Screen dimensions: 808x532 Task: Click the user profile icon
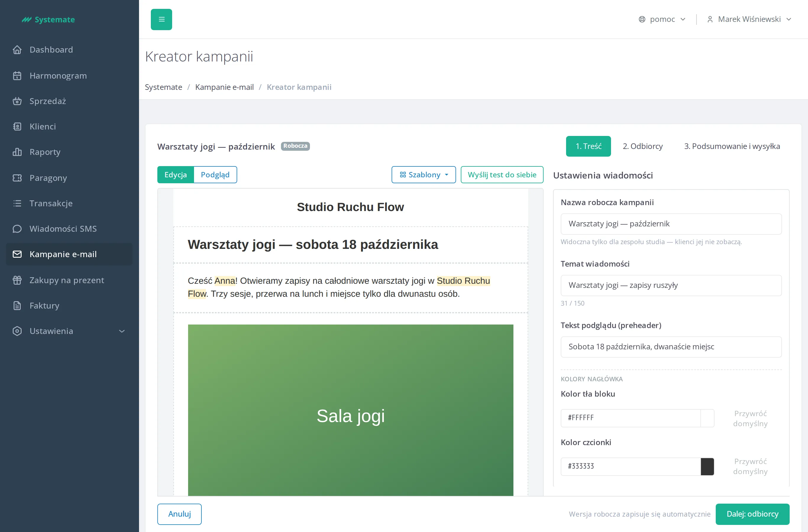coord(710,19)
